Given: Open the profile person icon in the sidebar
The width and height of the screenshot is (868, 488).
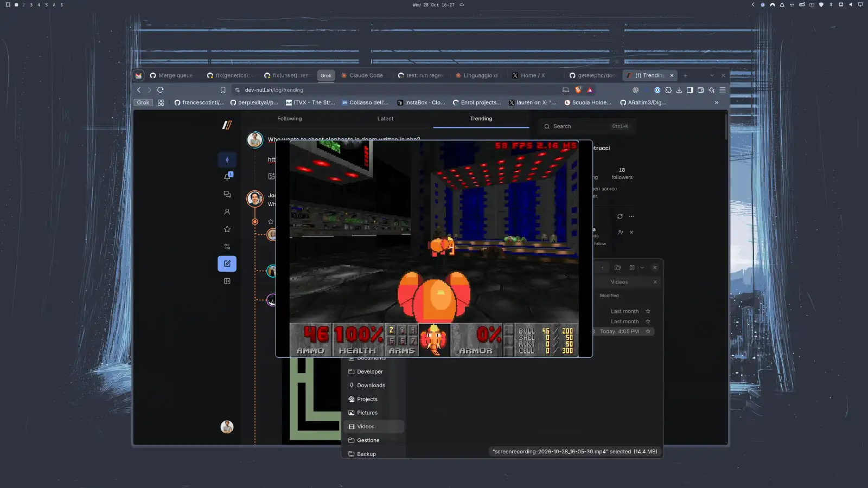Looking at the screenshot, I should pyautogui.click(x=227, y=211).
